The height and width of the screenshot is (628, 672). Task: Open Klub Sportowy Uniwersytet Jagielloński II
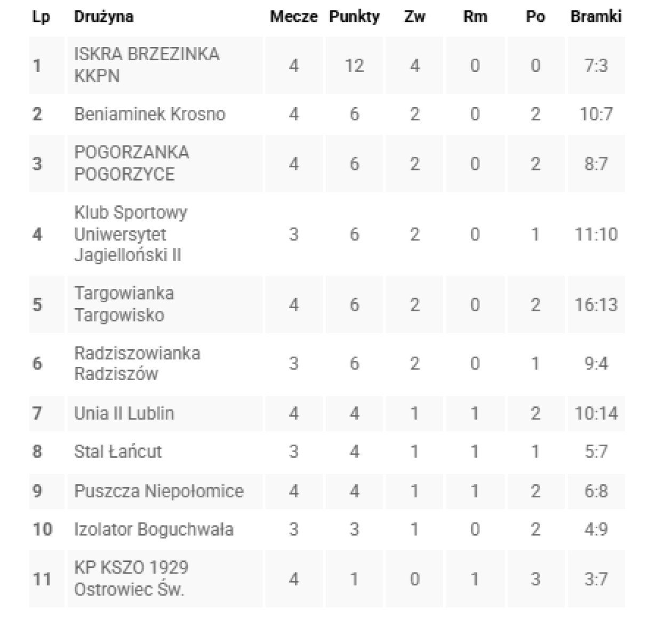[x=131, y=234]
